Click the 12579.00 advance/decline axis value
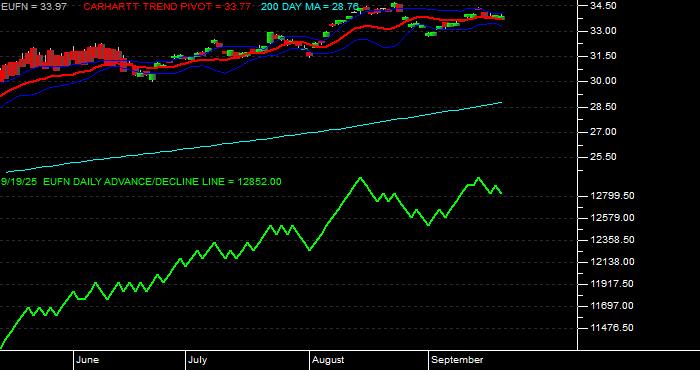Screen dimensions: 700x370 click(612, 217)
